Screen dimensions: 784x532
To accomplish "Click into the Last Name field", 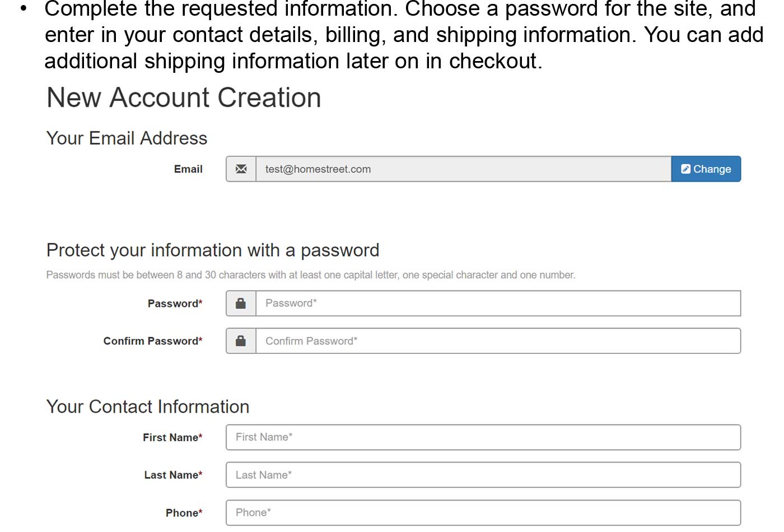I will (x=483, y=475).
